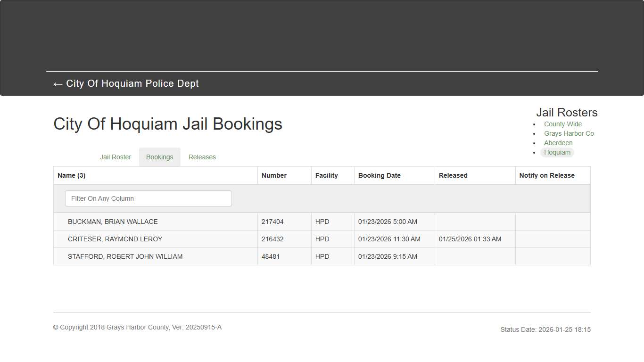
Task: Switch to the Releases tab
Action: tap(202, 157)
